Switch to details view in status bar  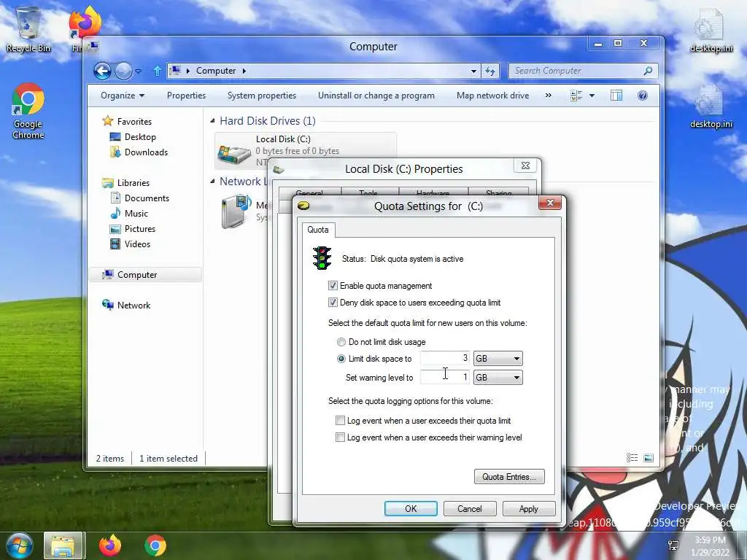tap(632, 458)
